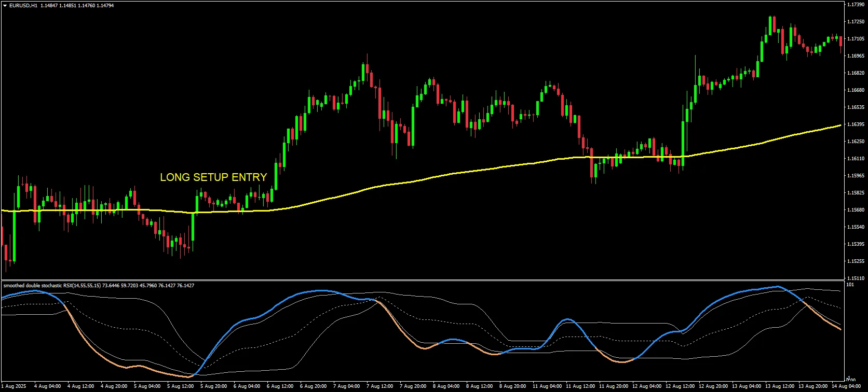Click the 1.16395 price on the scale
The height and width of the screenshot is (392, 868).
(x=856, y=124)
